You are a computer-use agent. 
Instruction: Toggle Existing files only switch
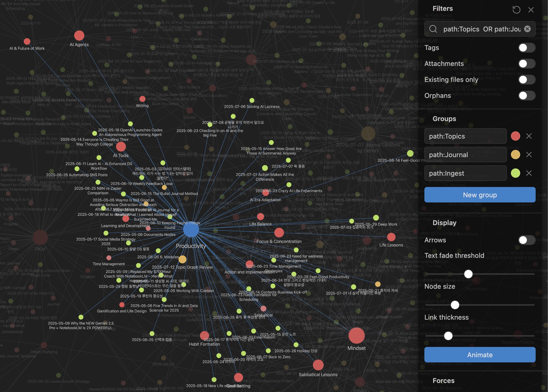tap(526, 80)
